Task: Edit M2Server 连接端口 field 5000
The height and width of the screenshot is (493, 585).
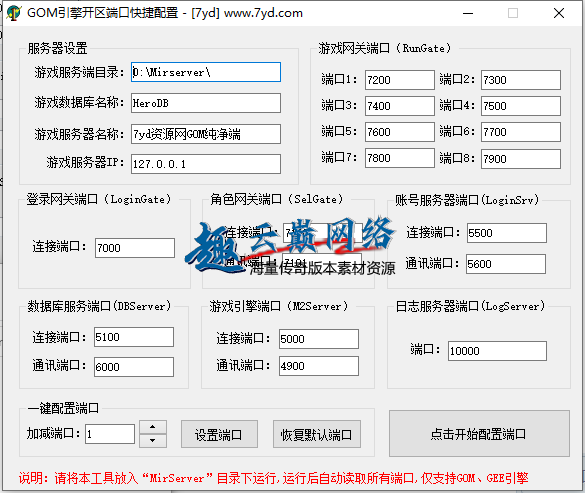Action: [319, 339]
